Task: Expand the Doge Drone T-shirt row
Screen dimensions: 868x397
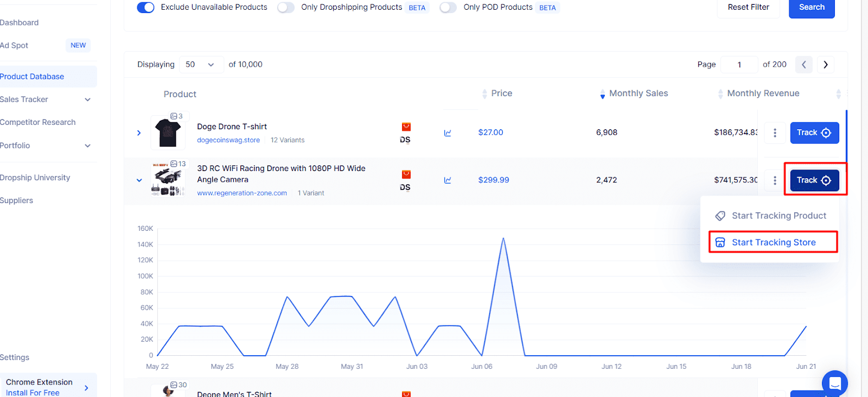Action: [139, 133]
